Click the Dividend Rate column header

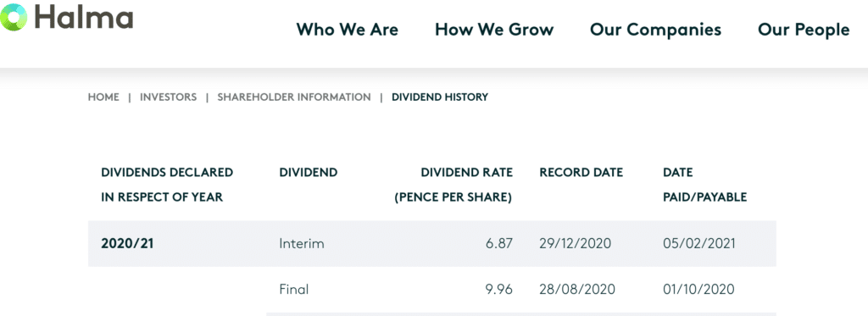tap(453, 185)
